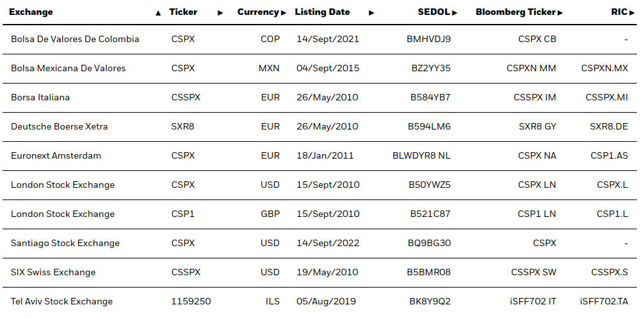The width and height of the screenshot is (644, 318).
Task: Sort by Listing Date header label
Action: [322, 12]
